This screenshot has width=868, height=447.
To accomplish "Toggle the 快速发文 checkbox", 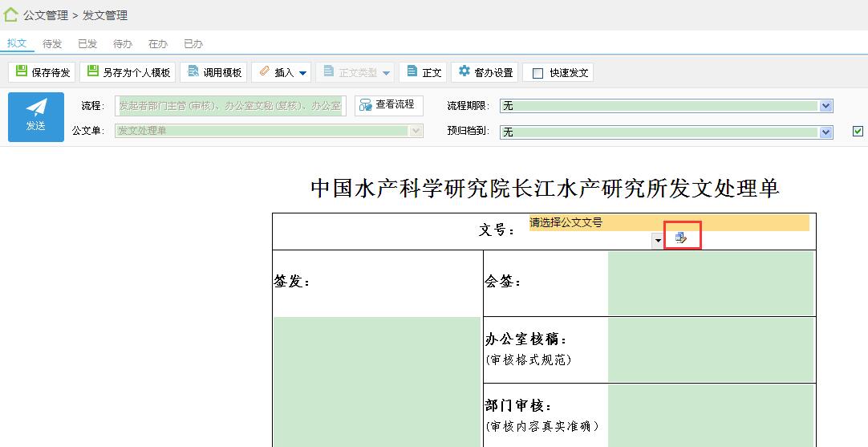I will [x=537, y=73].
